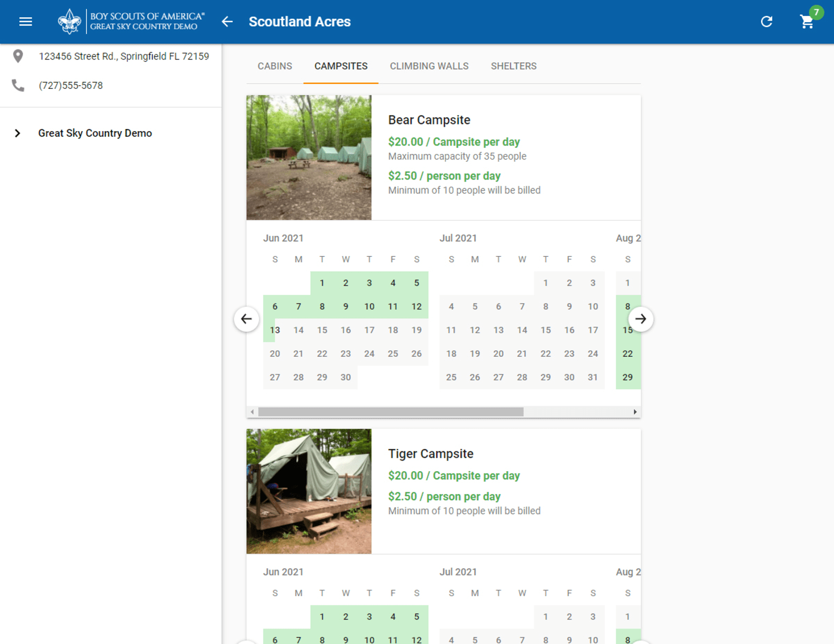Refresh the page with reload icon
This screenshot has height=644, width=834.
pos(767,22)
